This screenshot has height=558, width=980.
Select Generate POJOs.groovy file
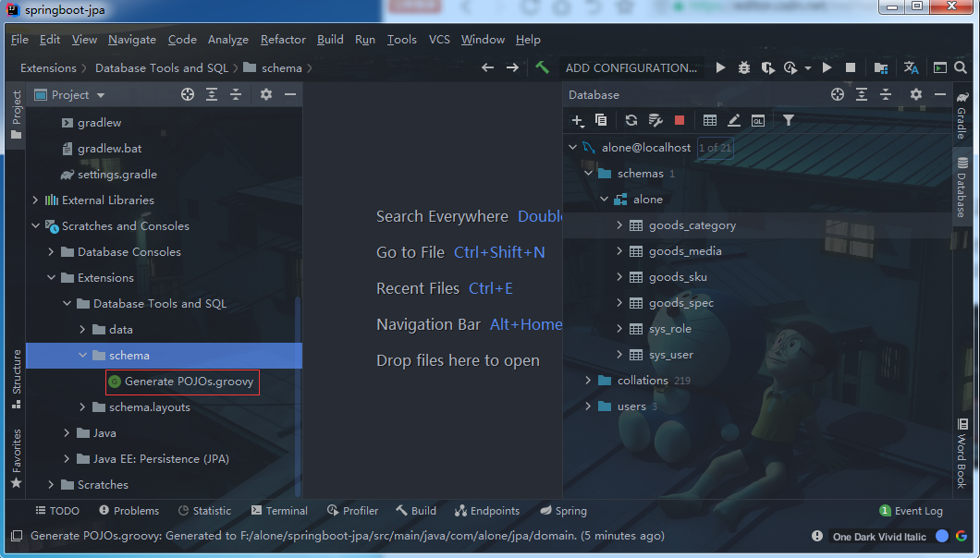tap(189, 382)
